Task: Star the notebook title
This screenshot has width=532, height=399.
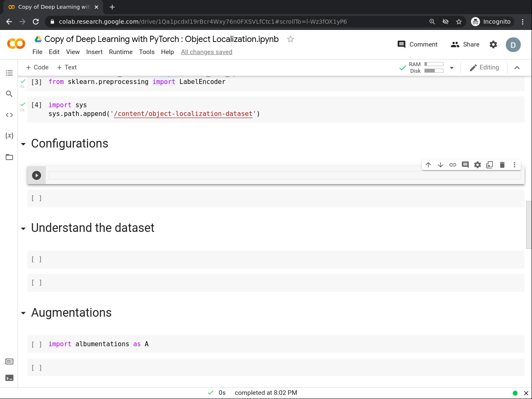Action: (x=291, y=39)
